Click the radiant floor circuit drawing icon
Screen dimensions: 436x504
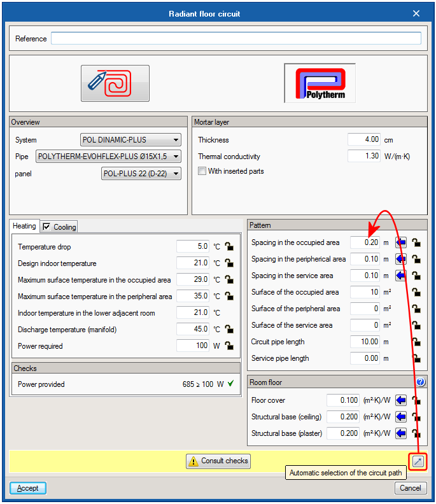(115, 83)
